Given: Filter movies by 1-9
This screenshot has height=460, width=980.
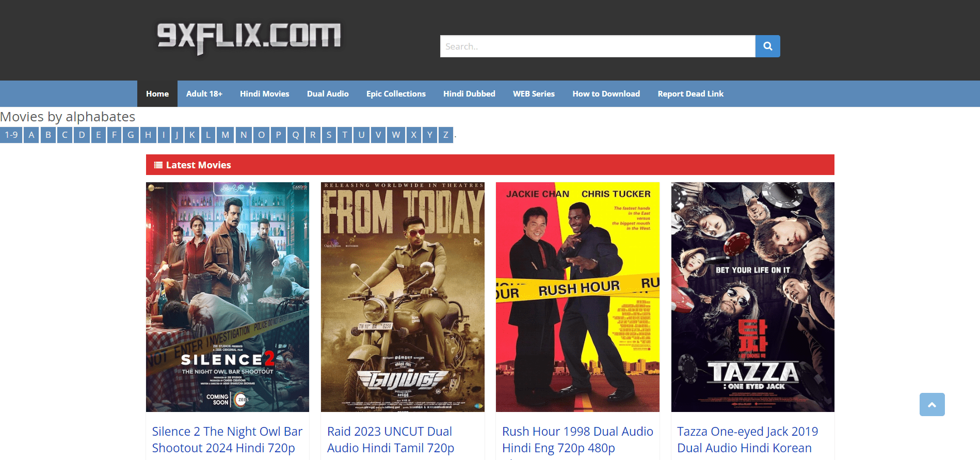Looking at the screenshot, I should pyautogui.click(x=11, y=135).
